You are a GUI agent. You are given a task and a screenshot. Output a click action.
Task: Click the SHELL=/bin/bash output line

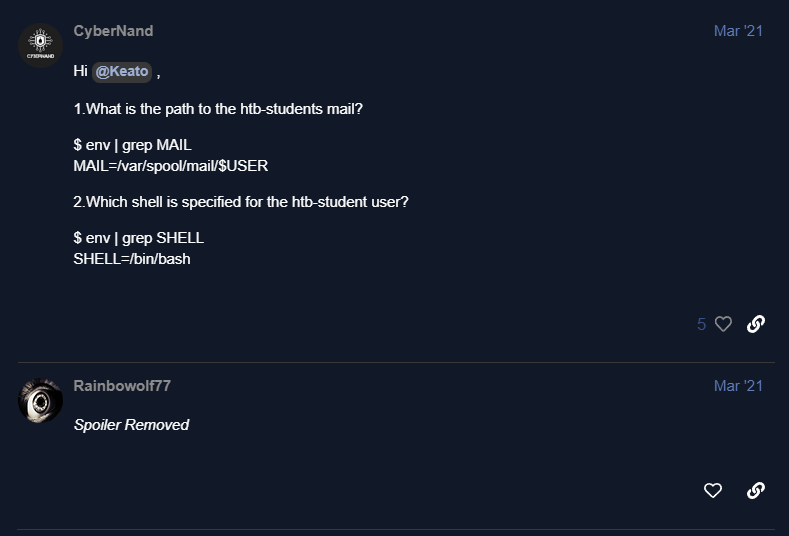[x=132, y=259]
